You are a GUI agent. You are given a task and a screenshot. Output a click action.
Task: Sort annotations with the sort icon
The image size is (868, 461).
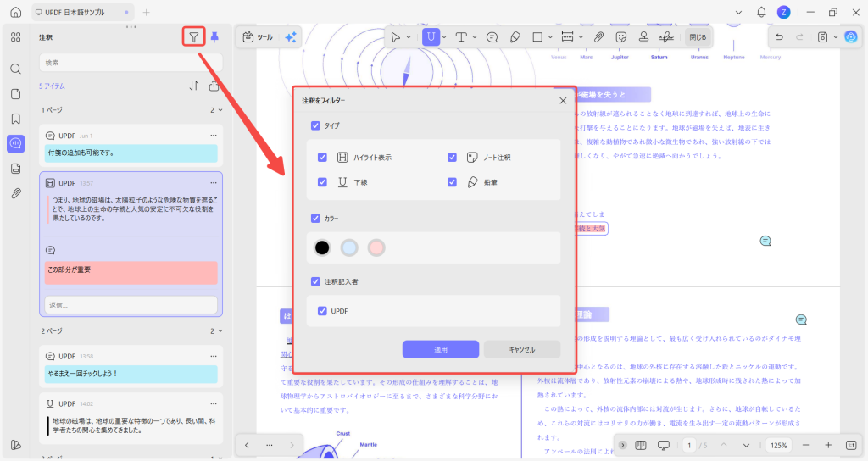point(194,86)
